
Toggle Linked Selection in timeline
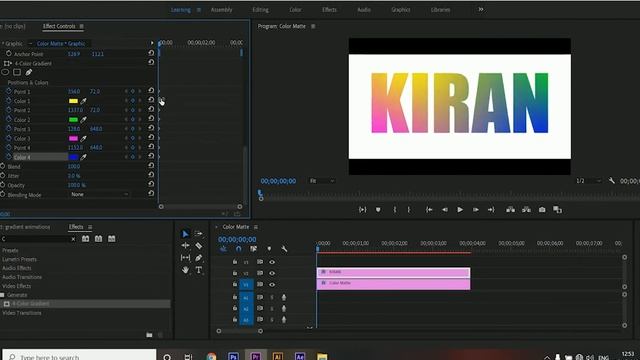point(253,249)
